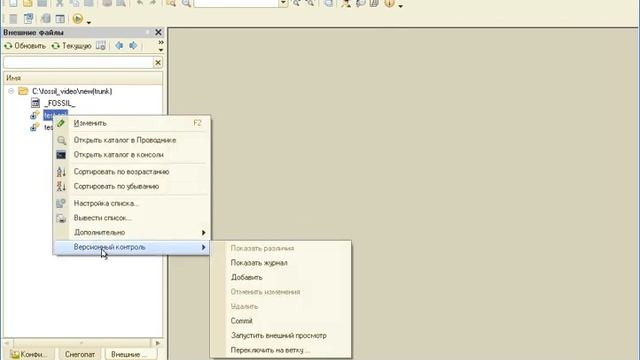Click the green pencil edit icon
This screenshot has width=640, height=360.
[61, 123]
